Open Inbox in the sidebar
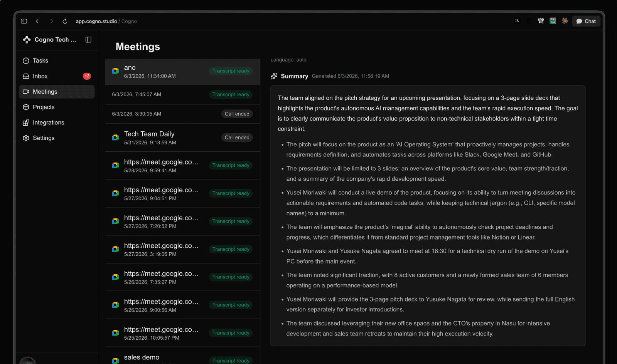617x364 pixels. tap(57, 76)
